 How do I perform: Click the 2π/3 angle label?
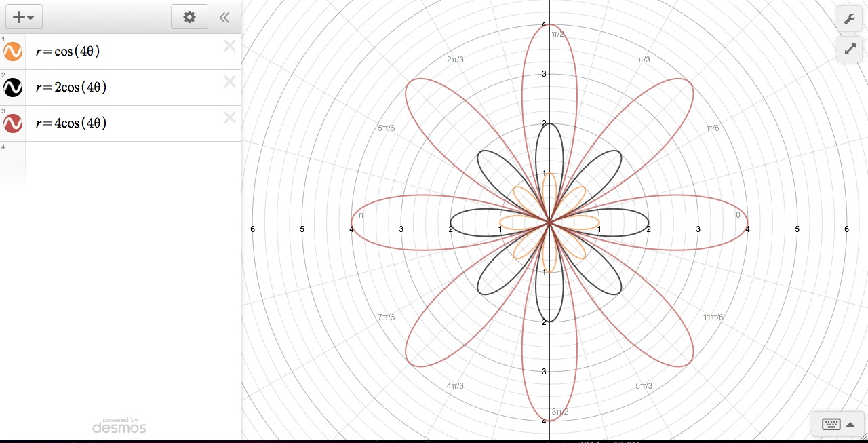click(x=455, y=60)
